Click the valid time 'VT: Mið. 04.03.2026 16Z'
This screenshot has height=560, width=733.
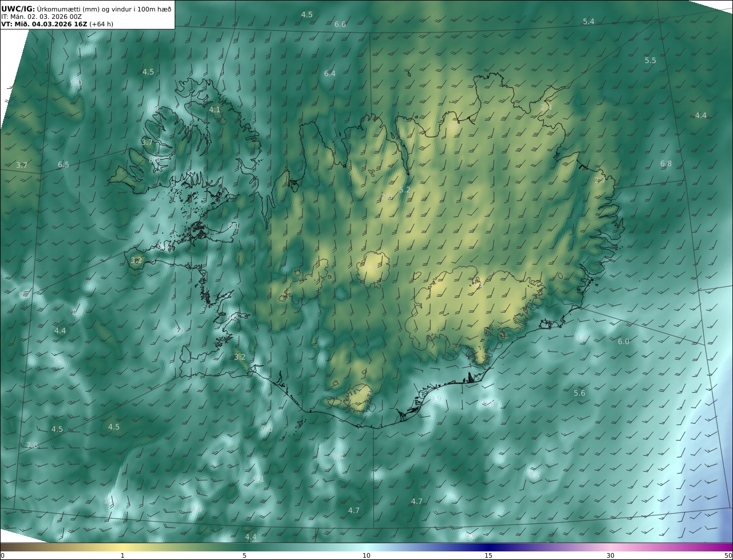44,24
